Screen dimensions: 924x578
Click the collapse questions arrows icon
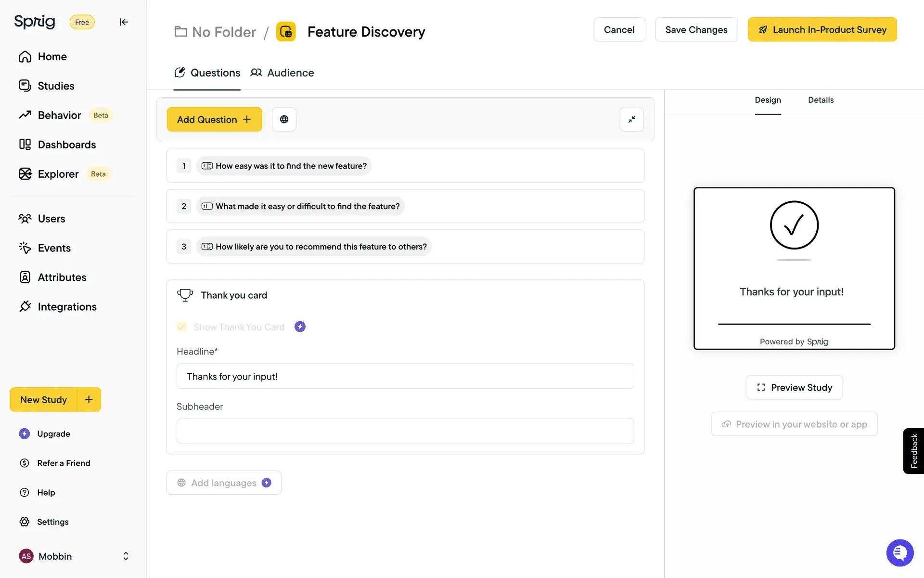[631, 119]
